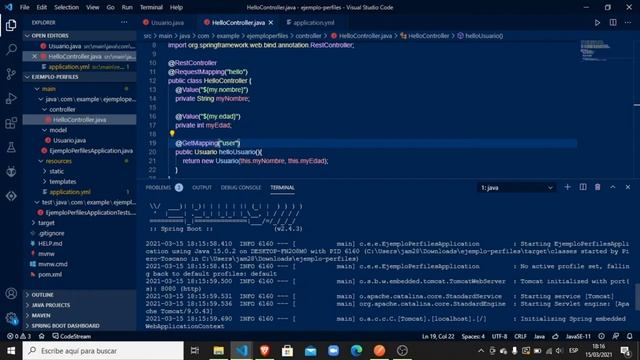Image resolution: width=640 pixels, height=360 pixels.
Task: Open editor More Actions menu
Action: (x=628, y=23)
